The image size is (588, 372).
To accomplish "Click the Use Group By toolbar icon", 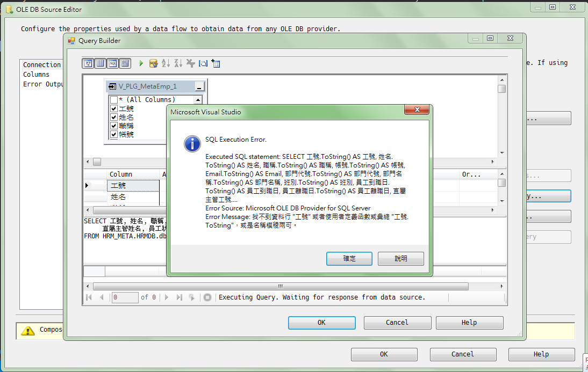I will click(203, 63).
